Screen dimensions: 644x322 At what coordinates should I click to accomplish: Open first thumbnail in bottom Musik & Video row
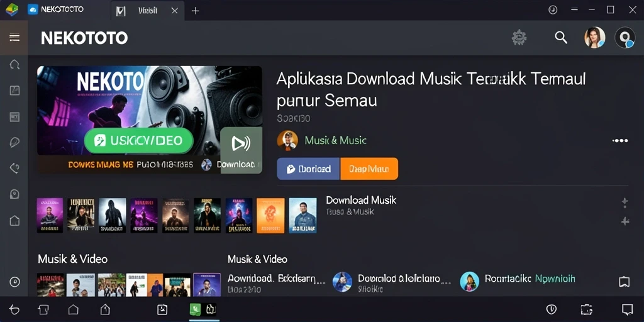point(50,285)
